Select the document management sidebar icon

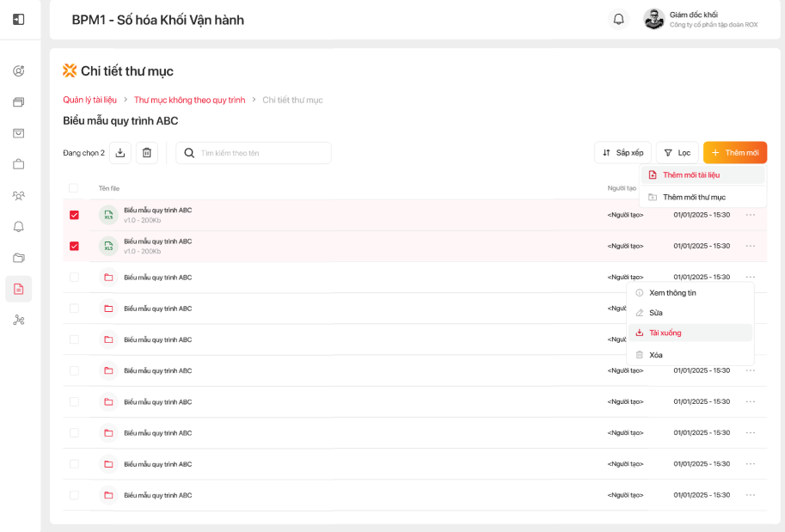(19, 289)
